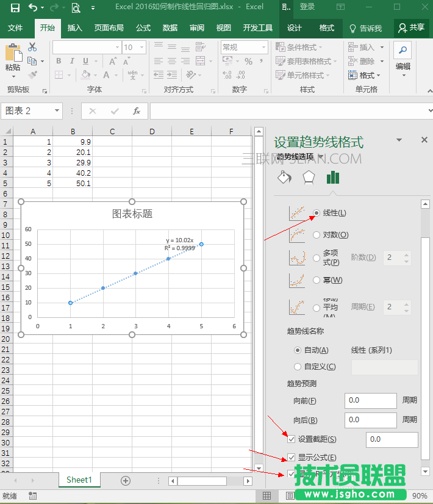Viewport: 433px width, 504px height.
Task: Select the 线性 (Linear) radio button
Action: tap(316, 213)
